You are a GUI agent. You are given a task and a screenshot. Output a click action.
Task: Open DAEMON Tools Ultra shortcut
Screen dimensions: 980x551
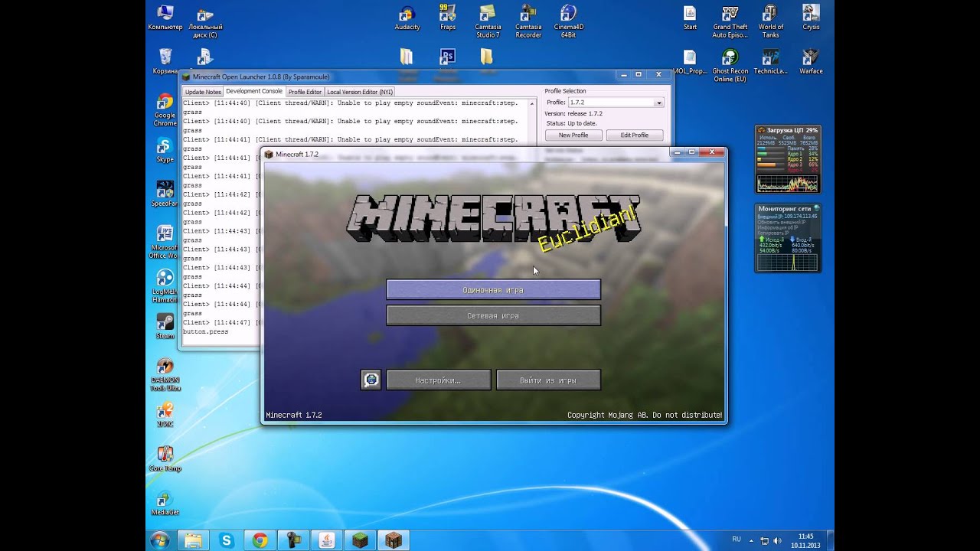(165, 374)
